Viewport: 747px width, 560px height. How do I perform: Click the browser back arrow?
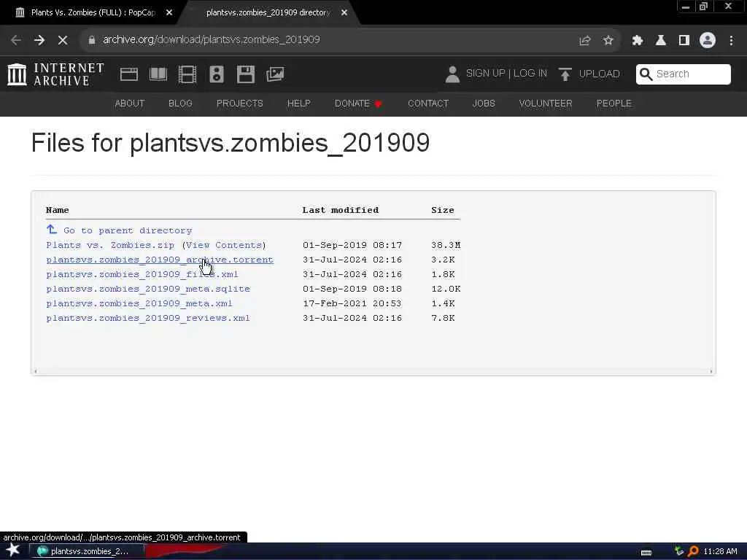click(x=16, y=40)
